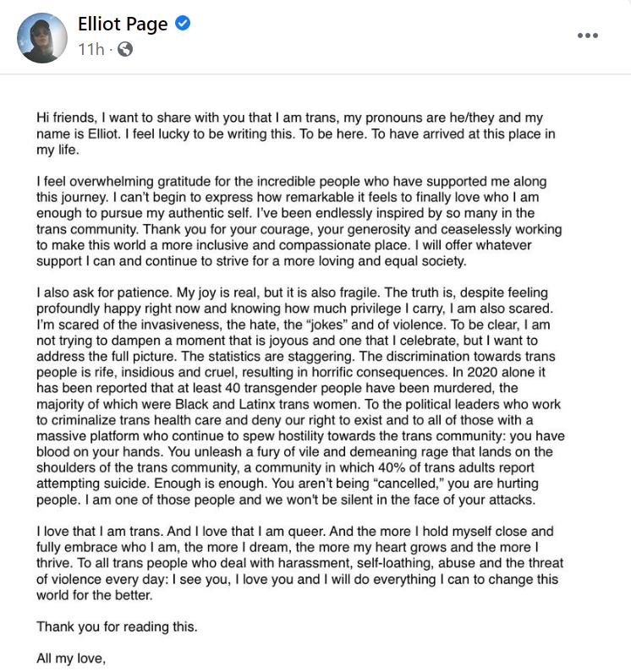Open the Elliot Page profile name link
Image resolution: width=631 pixels, height=672 pixels.
point(123,24)
